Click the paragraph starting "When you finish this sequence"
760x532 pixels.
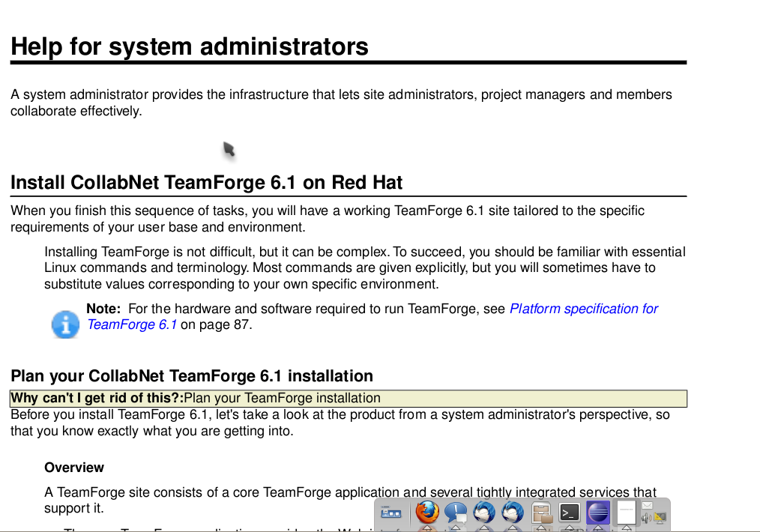[x=328, y=219]
